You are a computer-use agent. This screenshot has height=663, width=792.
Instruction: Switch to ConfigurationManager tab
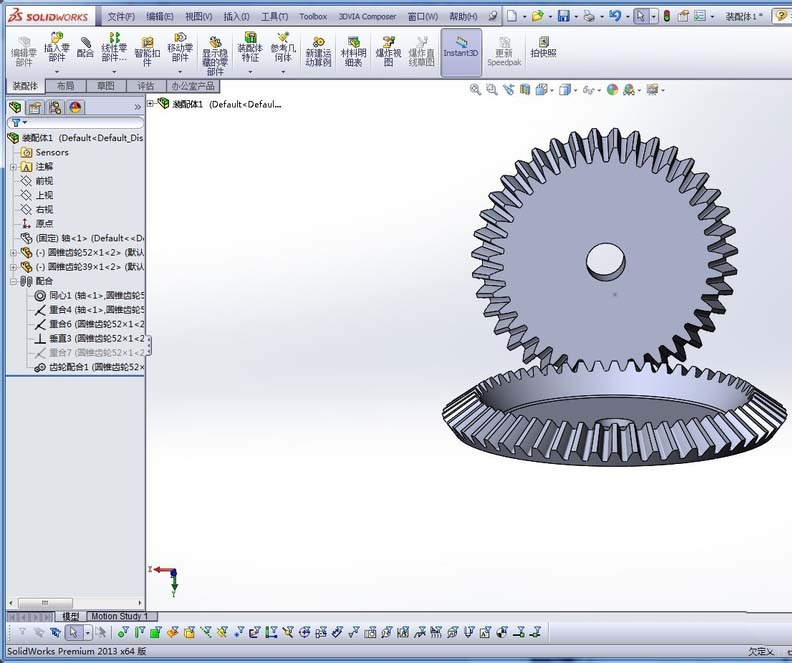[x=55, y=107]
